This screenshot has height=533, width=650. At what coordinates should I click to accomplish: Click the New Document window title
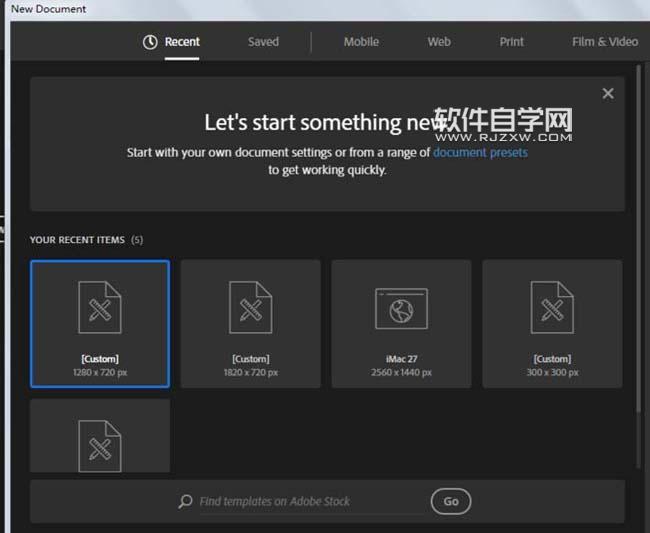(49, 9)
